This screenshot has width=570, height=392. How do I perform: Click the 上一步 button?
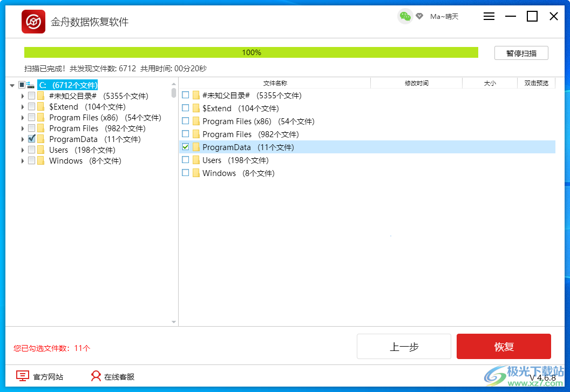[404, 347]
